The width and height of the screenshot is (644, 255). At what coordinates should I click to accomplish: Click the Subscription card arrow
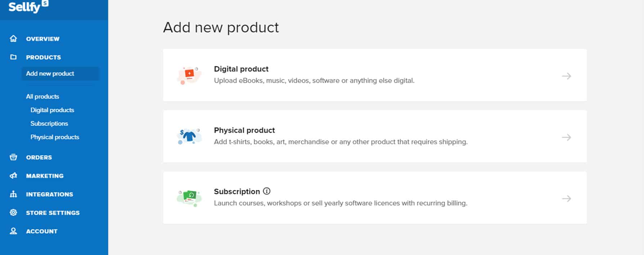[567, 199]
